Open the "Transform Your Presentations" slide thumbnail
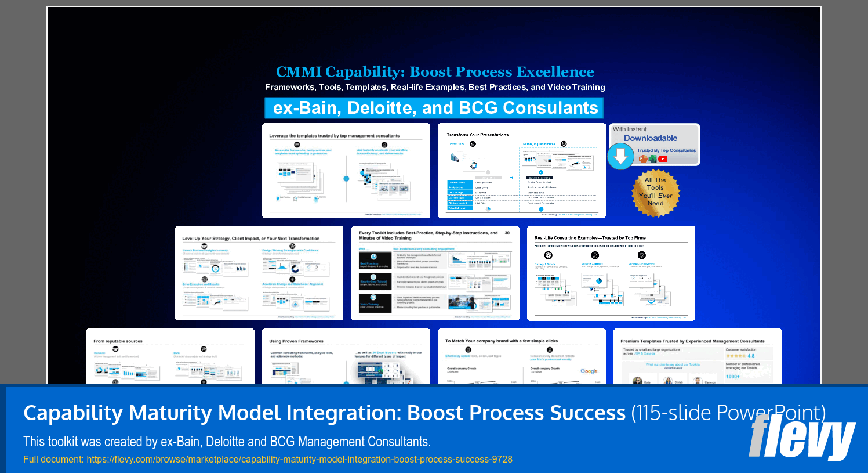 point(522,170)
